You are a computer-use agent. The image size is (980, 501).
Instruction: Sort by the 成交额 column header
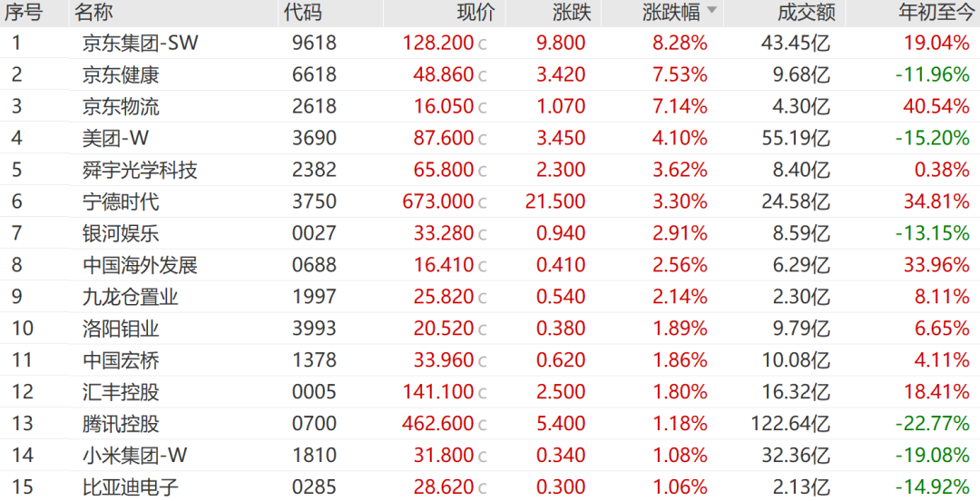807,12
